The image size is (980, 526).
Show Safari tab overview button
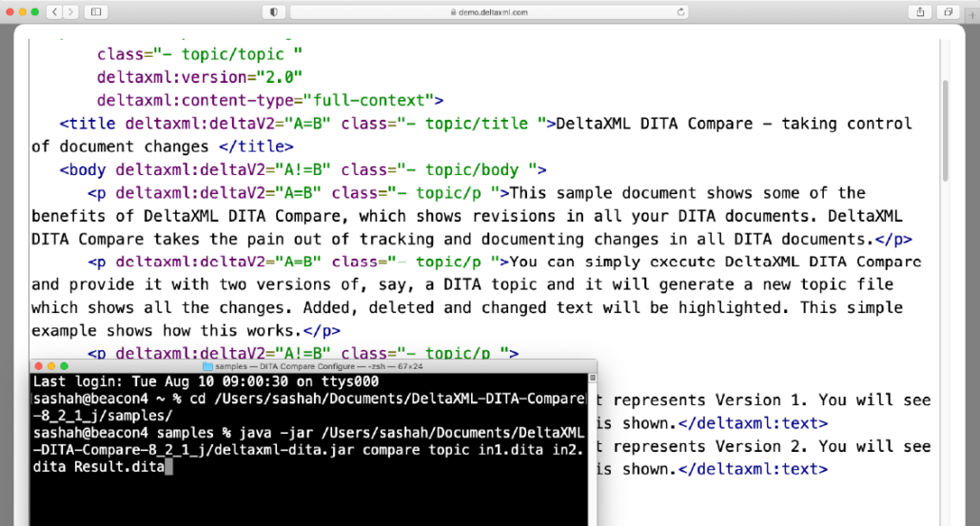[x=948, y=11]
